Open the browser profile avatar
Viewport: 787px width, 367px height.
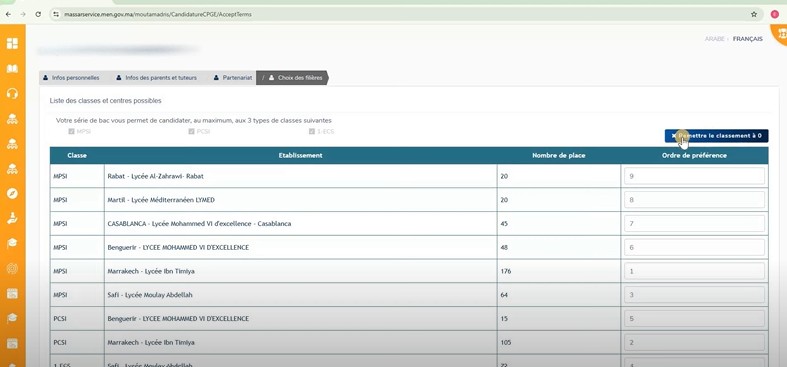point(775,15)
